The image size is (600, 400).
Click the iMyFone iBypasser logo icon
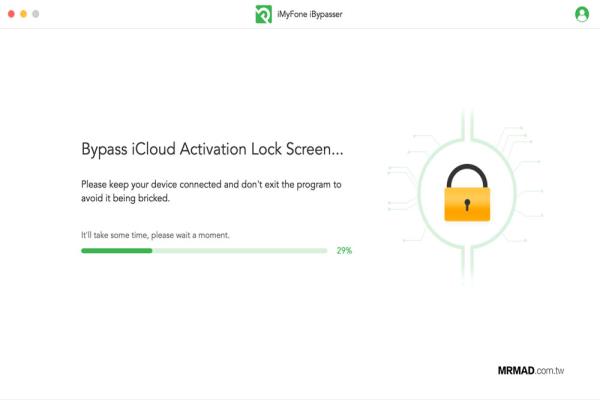coord(264,14)
